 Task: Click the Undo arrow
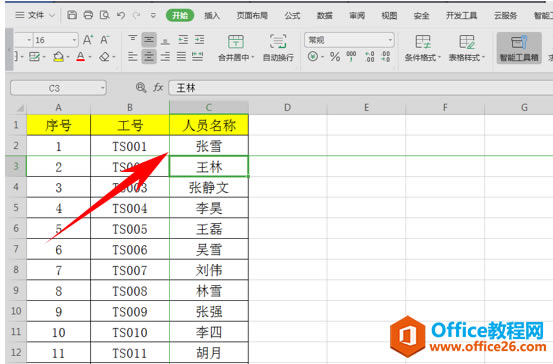[121, 15]
